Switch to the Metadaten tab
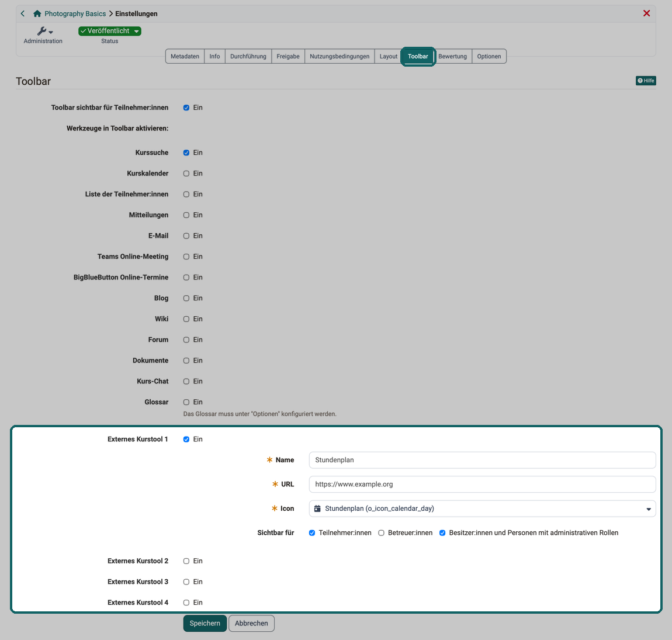Screen dimensions: 672x640 pos(185,56)
